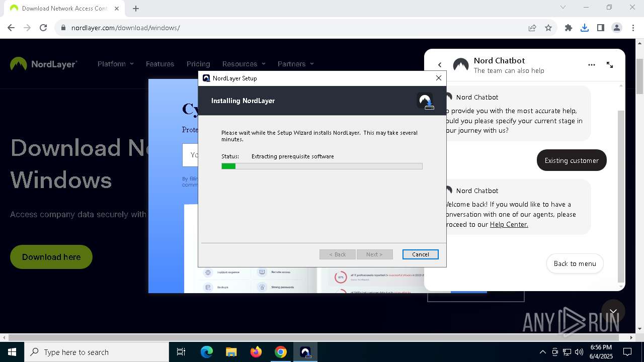Click the NordLayer logo in site header
The image size is (644, 362).
[44, 64]
